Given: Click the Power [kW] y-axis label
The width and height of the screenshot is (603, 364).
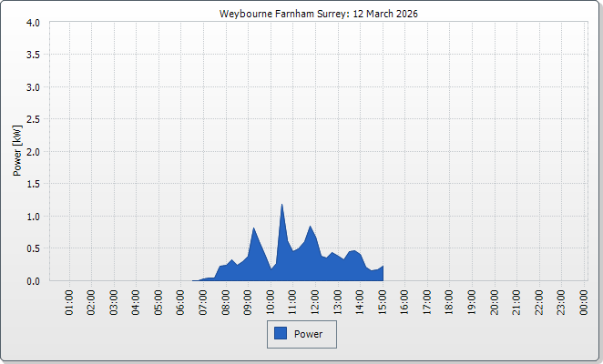Looking at the screenshot, I should pyautogui.click(x=16, y=151).
